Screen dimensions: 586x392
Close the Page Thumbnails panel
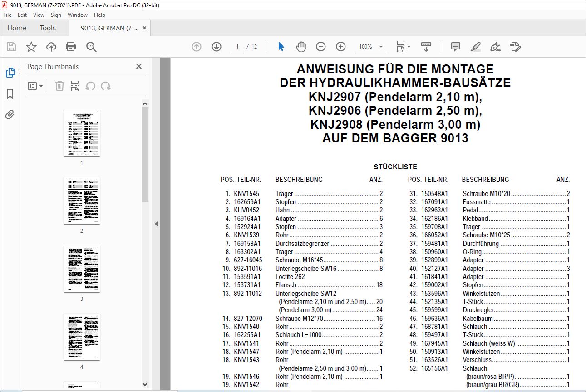(139, 66)
